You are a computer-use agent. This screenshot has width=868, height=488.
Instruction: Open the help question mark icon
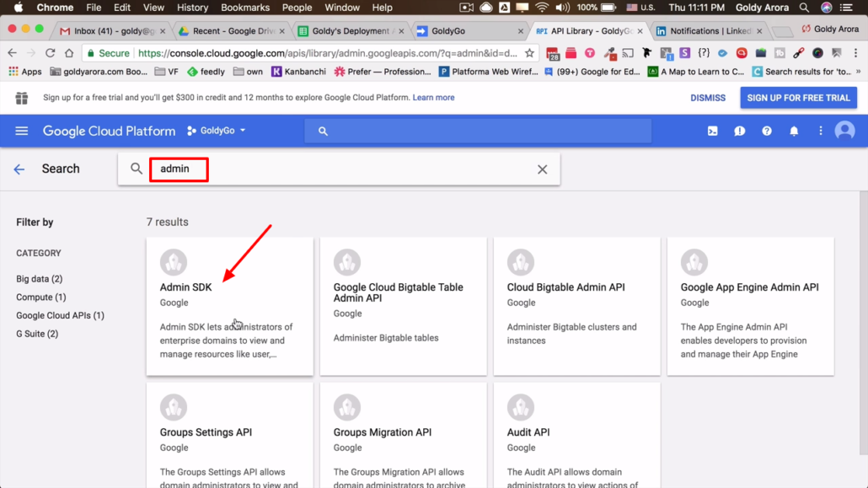(x=767, y=131)
